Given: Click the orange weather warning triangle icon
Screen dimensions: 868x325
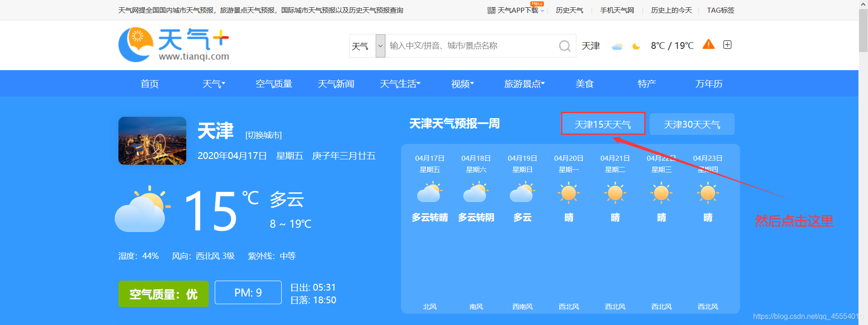Looking at the screenshot, I should (x=708, y=44).
